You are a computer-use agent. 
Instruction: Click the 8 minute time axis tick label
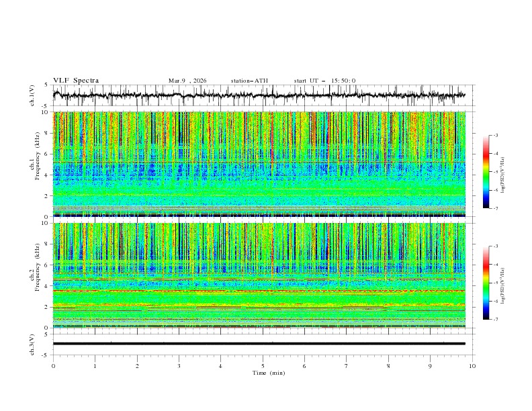(x=388, y=366)
